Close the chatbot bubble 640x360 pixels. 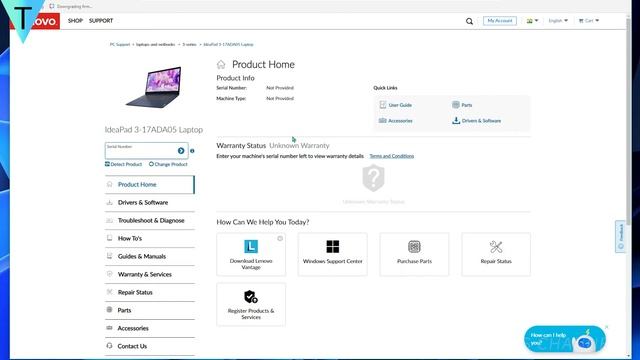tap(607, 327)
